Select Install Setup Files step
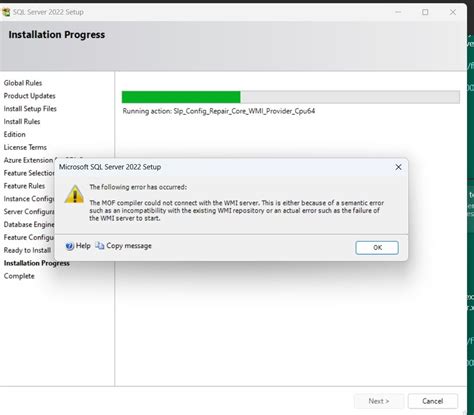 (x=30, y=109)
